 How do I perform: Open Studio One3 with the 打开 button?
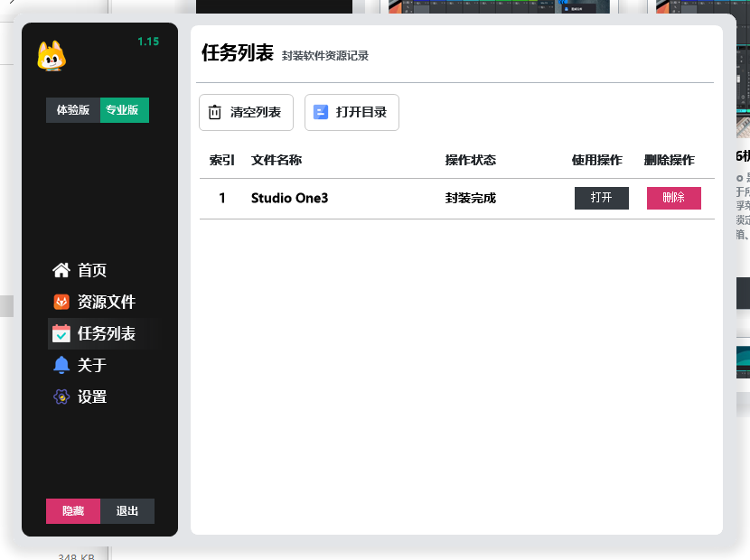pyautogui.click(x=601, y=198)
